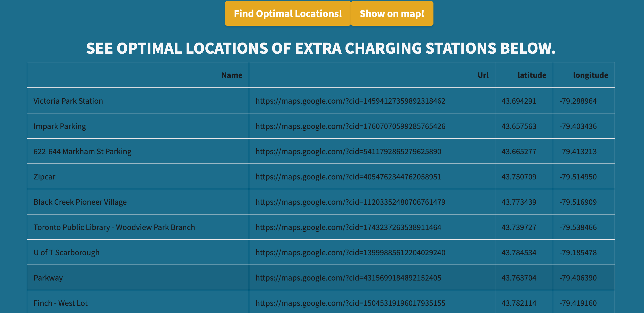
Task: Click latitude value 43.784534
Action: [519, 252]
